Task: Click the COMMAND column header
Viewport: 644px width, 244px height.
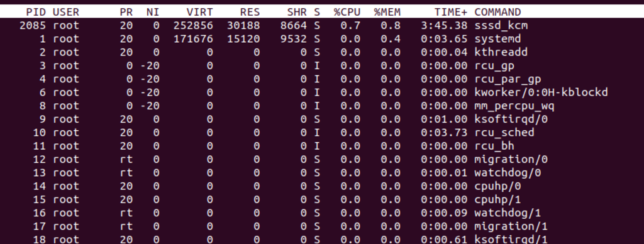Action: point(497,13)
